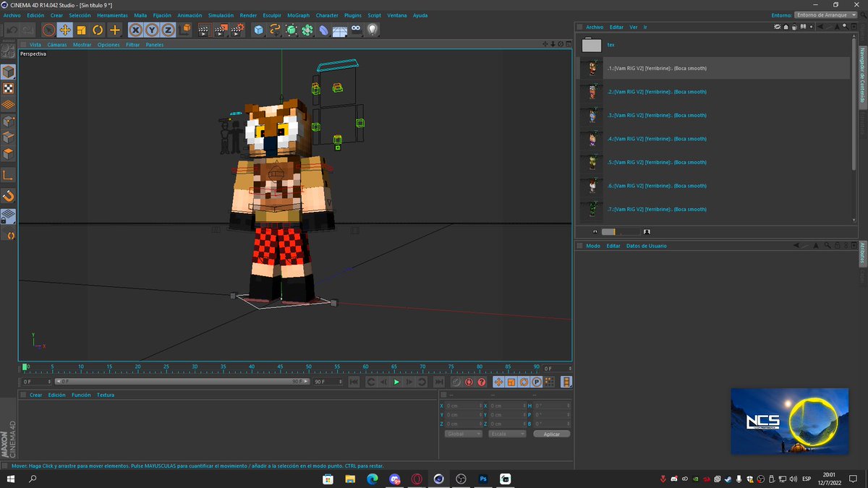Add a camera object from toolbar

coord(357,30)
